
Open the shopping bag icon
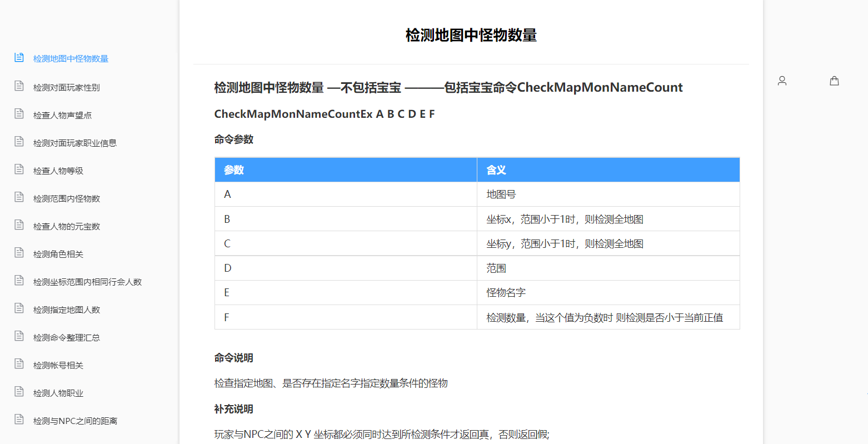[834, 81]
